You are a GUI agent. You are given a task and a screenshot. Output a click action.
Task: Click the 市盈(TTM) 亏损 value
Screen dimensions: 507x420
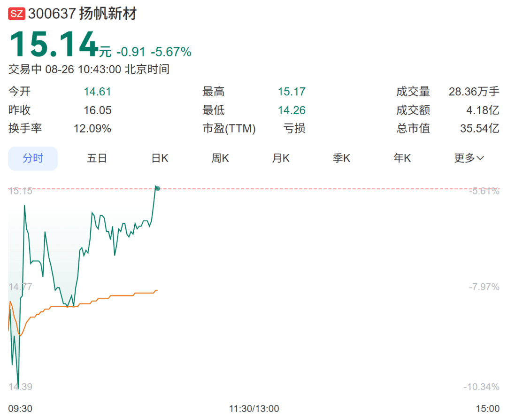(294, 128)
